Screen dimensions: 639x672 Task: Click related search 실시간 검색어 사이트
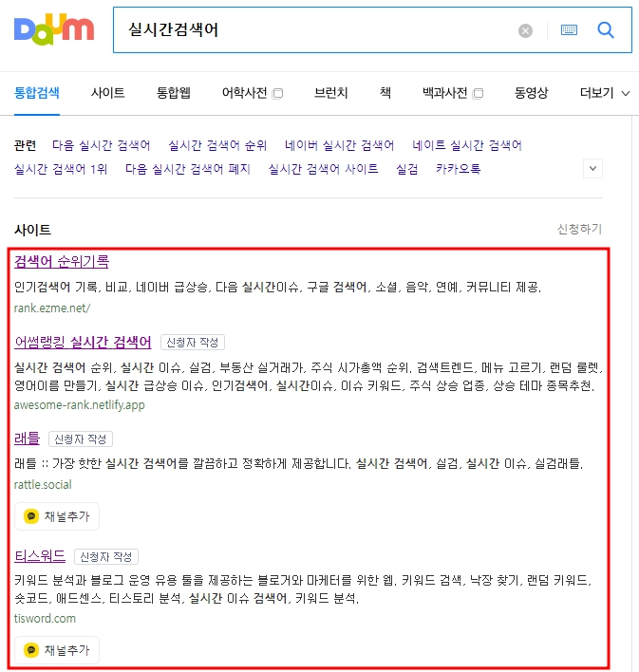tap(323, 169)
